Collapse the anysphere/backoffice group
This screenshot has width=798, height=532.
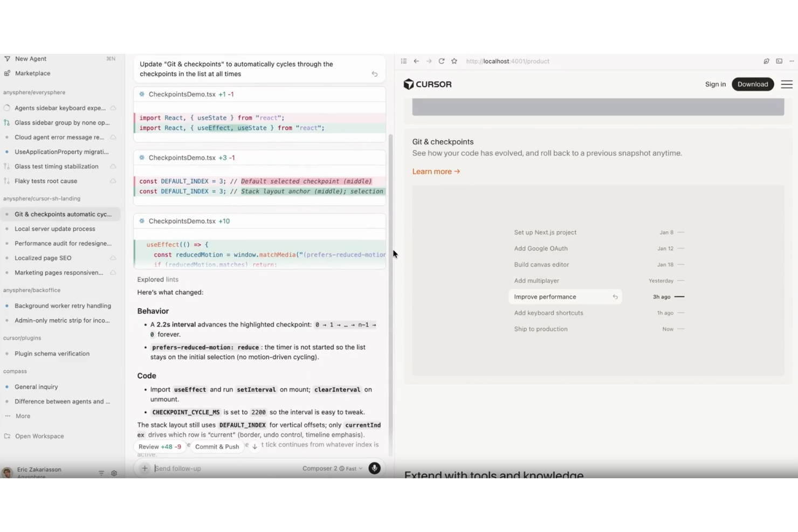[x=32, y=290]
